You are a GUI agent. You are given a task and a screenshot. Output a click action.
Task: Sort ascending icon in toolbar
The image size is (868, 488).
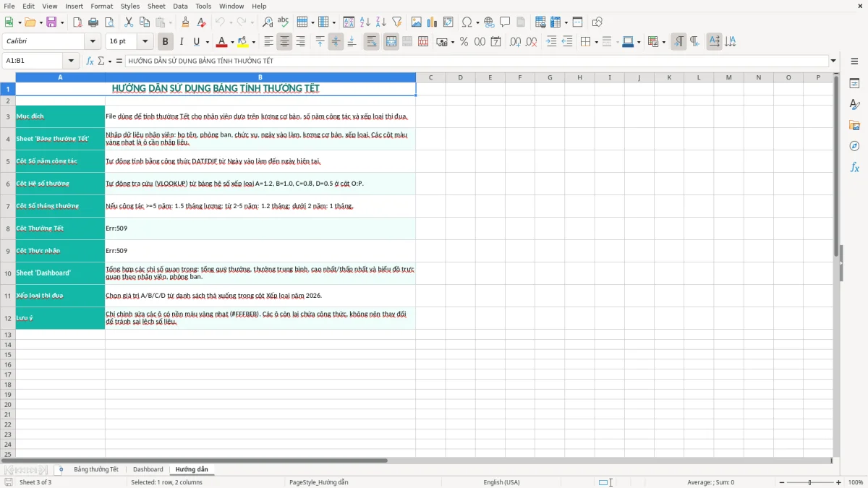pyautogui.click(x=365, y=22)
